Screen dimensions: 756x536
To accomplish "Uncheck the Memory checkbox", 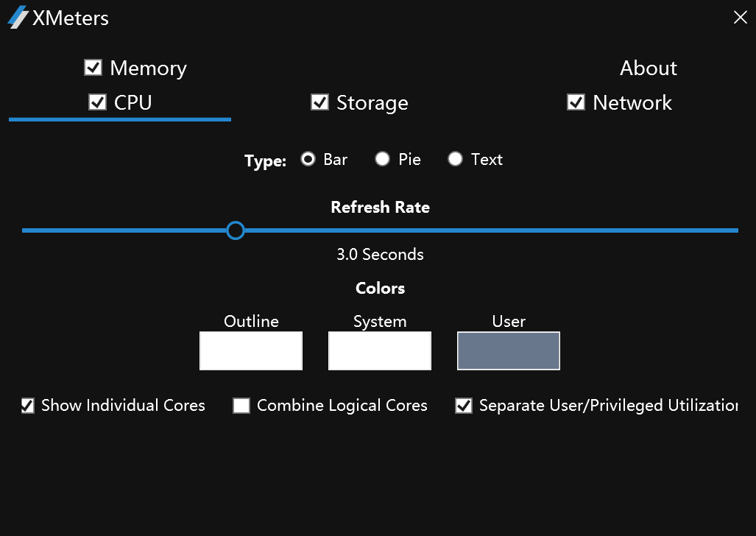I will (x=93, y=68).
